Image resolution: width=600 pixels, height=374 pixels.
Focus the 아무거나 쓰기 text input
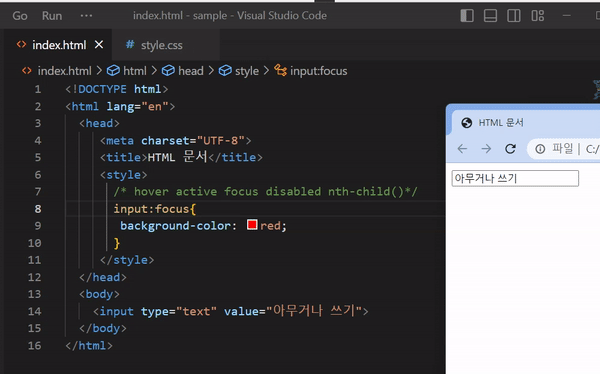click(515, 178)
